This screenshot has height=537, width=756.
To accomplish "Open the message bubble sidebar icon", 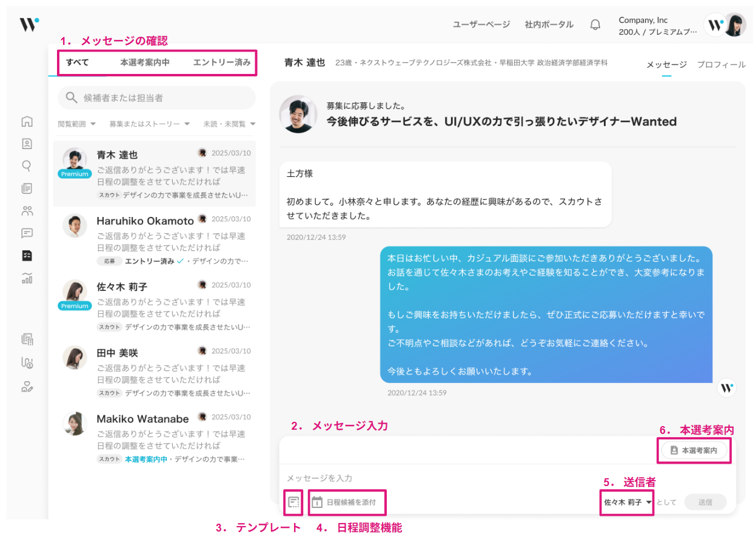I will [x=27, y=233].
